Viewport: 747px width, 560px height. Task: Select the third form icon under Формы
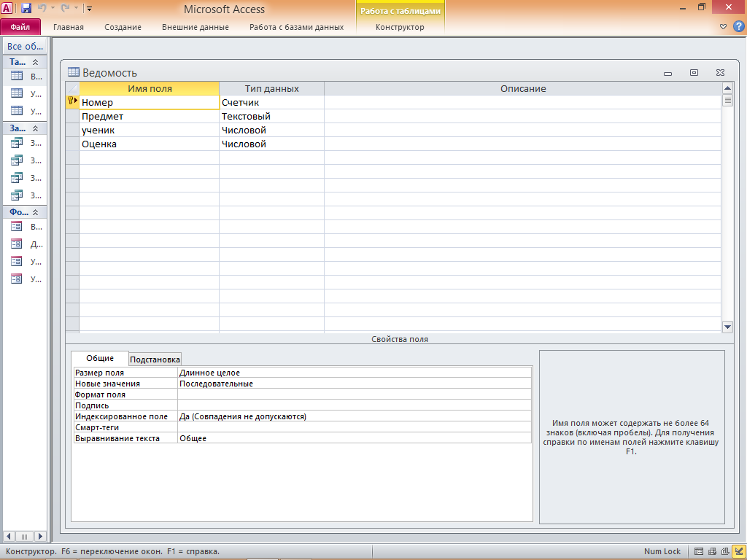pyautogui.click(x=17, y=261)
